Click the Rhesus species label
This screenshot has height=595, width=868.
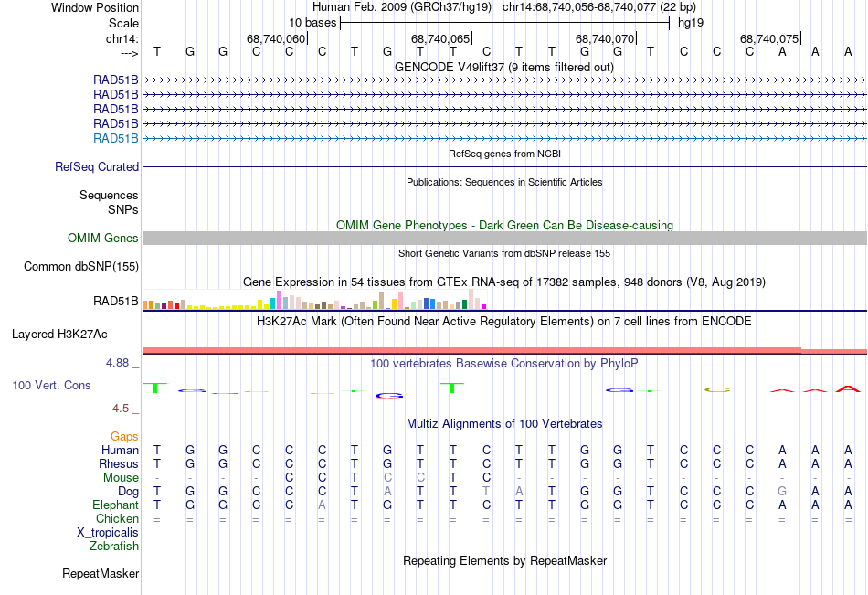click(x=119, y=463)
